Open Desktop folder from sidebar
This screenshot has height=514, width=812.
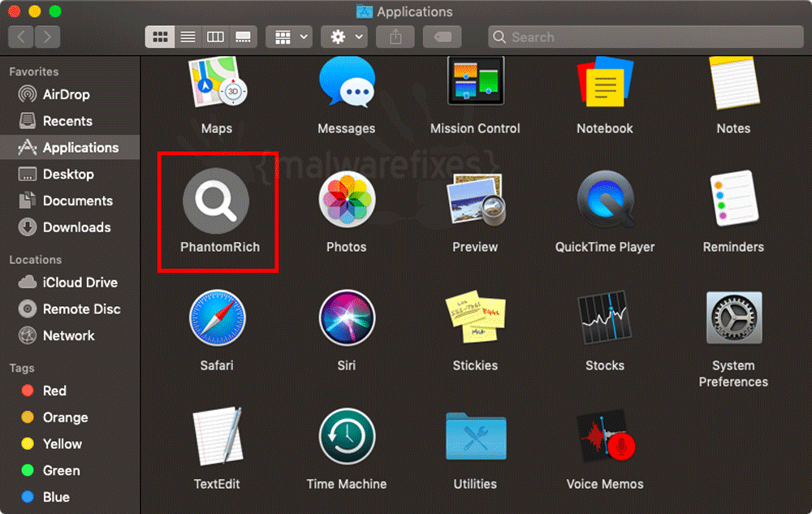point(71,174)
